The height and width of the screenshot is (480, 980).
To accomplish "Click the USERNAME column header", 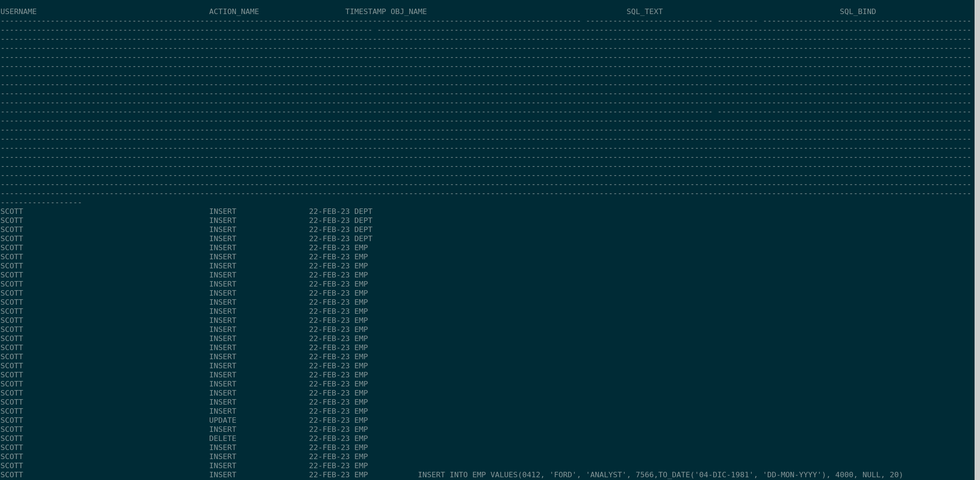I will click(x=19, y=11).
